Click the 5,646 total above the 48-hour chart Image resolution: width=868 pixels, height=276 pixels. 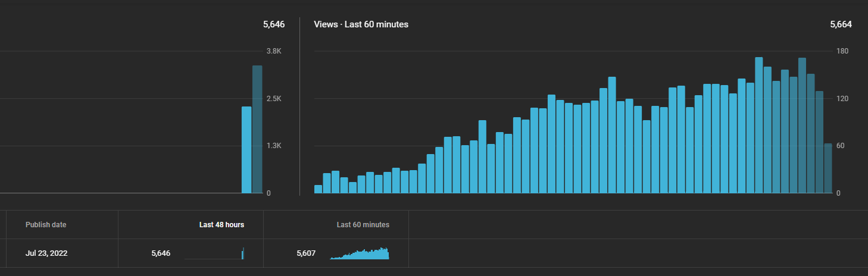point(274,24)
